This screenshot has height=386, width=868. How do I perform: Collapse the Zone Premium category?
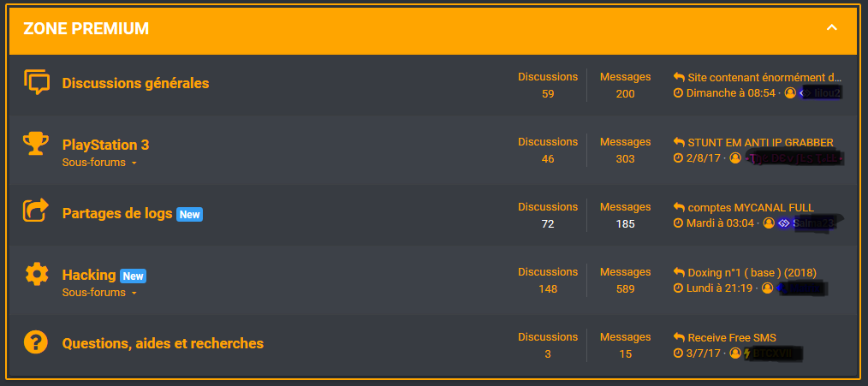coord(831,28)
